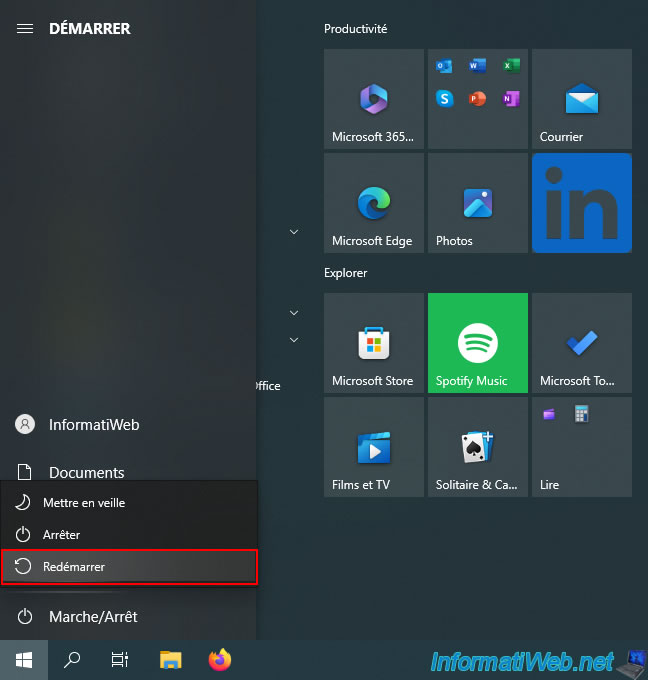Open the Microsoft Store tile
The height and width of the screenshot is (680, 648).
[373, 343]
